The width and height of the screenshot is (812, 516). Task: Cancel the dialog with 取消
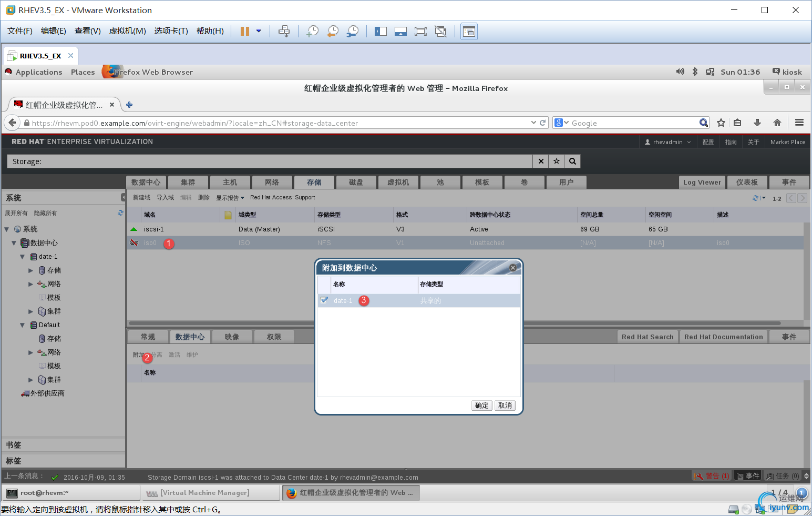tap(505, 406)
